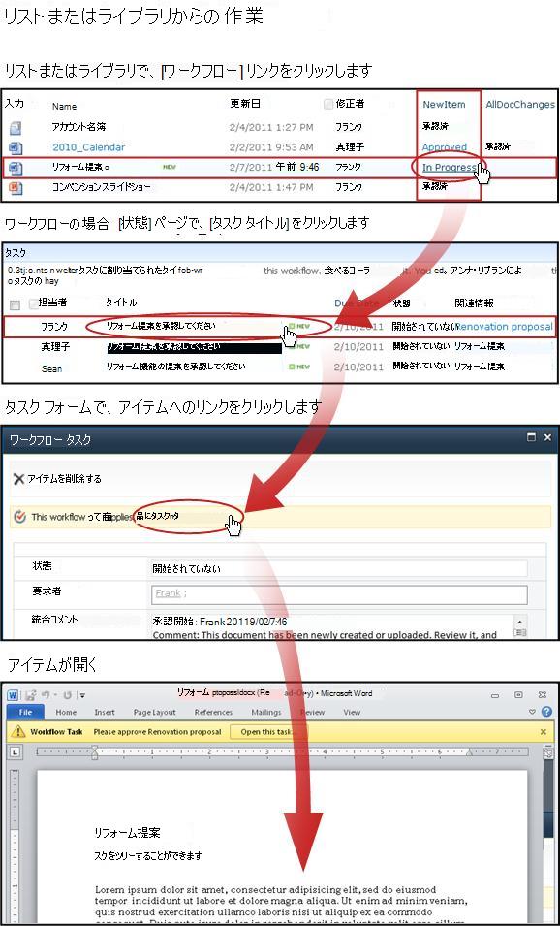560x926 pixels.
Task: Sort by the Due Date column header
Action: point(356,303)
